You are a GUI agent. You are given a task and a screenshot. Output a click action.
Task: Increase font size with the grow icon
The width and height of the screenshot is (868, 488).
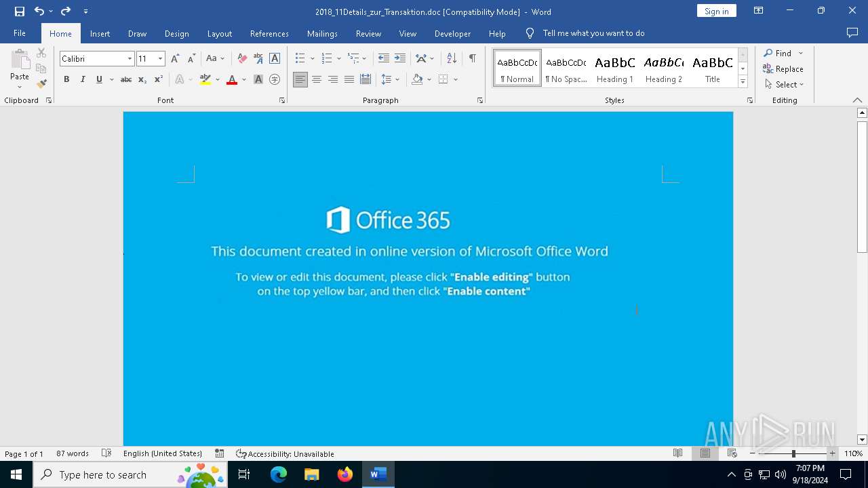click(x=175, y=59)
